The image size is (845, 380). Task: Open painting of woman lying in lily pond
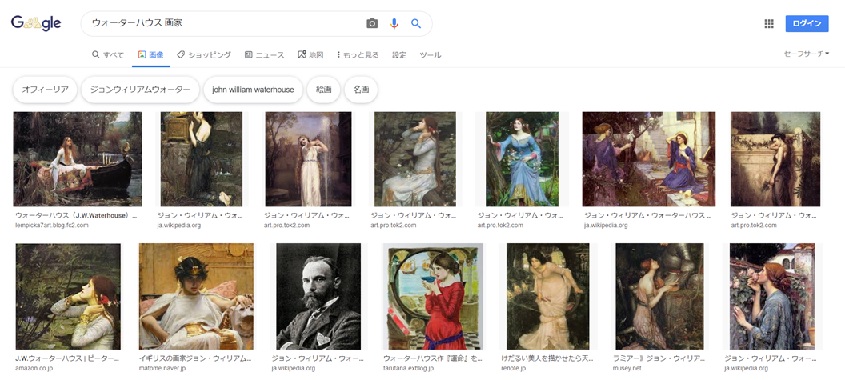point(68,296)
